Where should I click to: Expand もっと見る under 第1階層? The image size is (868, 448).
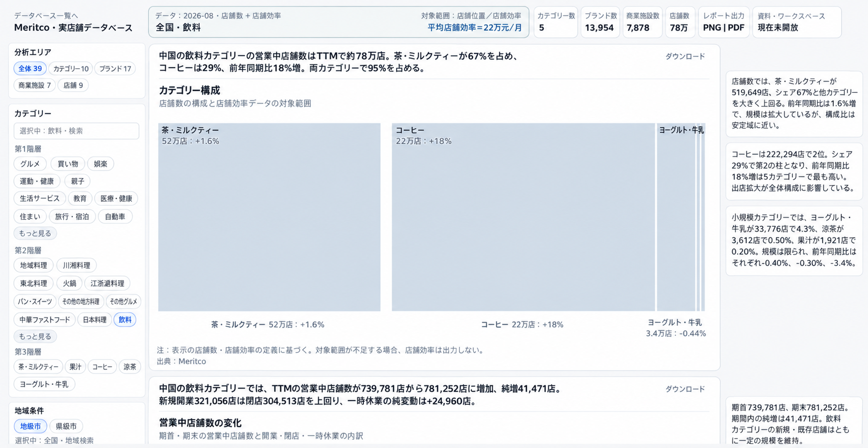35,233
